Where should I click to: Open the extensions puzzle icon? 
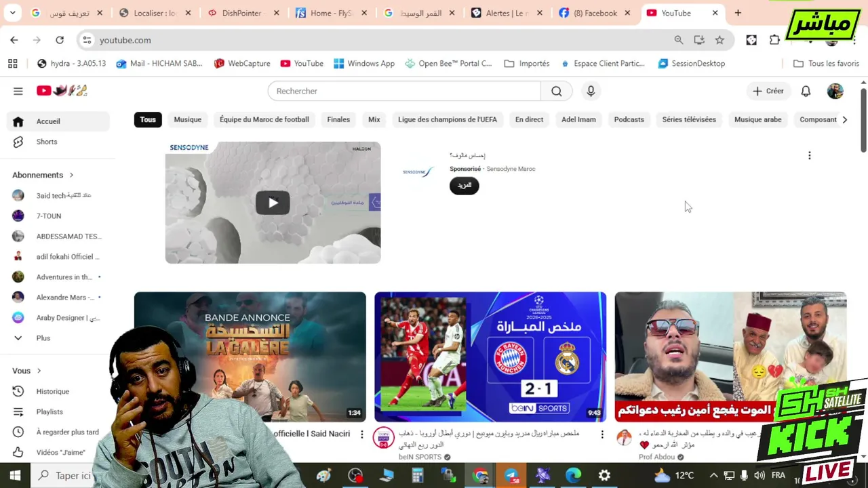point(774,40)
